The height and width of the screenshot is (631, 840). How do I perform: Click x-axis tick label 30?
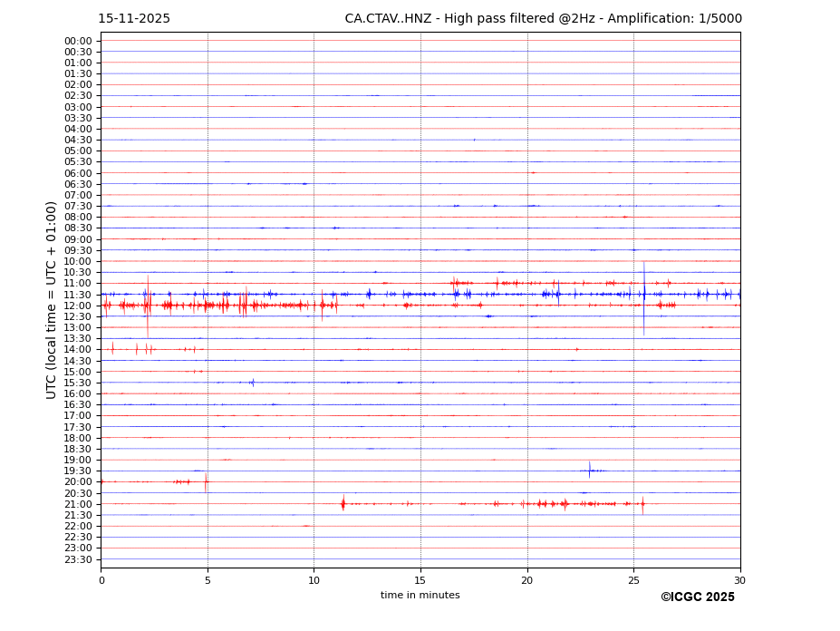pyautogui.click(x=739, y=581)
